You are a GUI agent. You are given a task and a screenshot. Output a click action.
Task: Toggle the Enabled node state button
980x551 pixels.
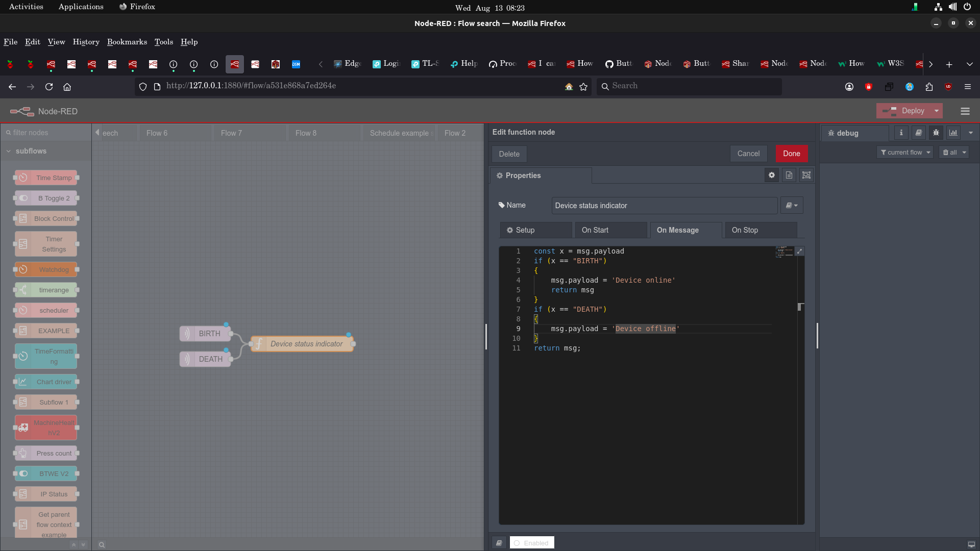532,543
